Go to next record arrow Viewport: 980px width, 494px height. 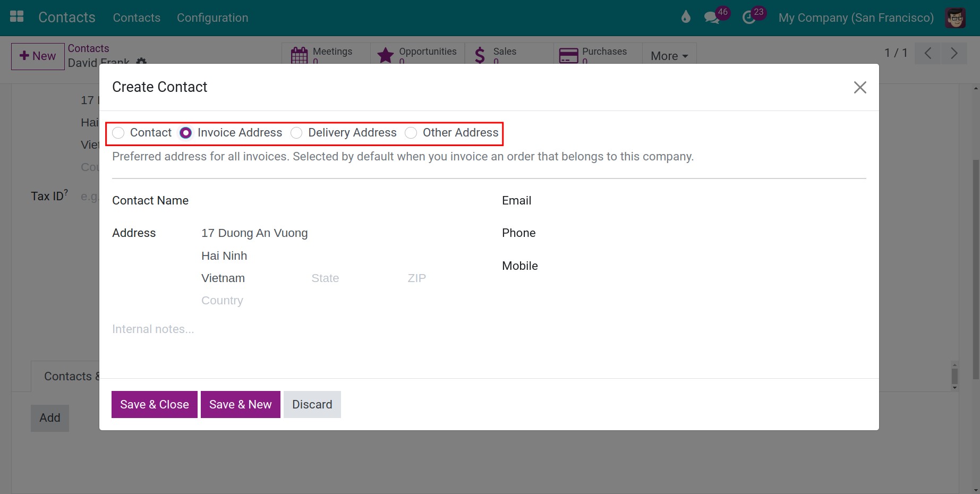955,53
